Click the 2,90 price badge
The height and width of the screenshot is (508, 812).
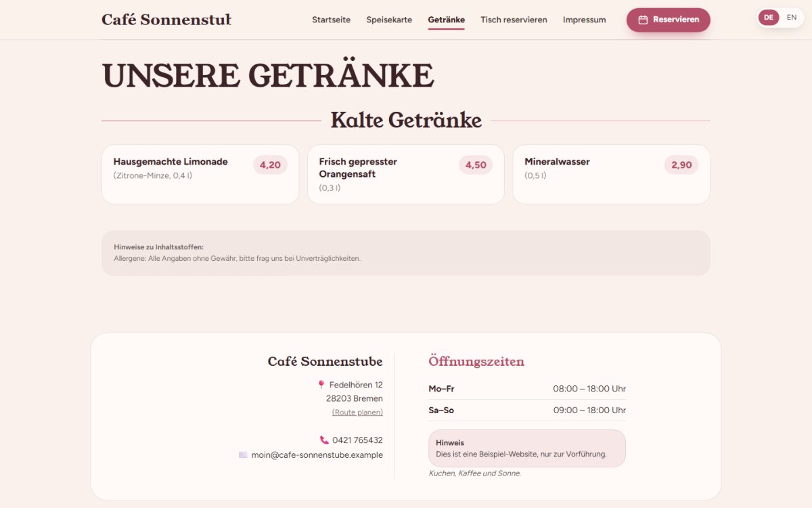[681, 165]
